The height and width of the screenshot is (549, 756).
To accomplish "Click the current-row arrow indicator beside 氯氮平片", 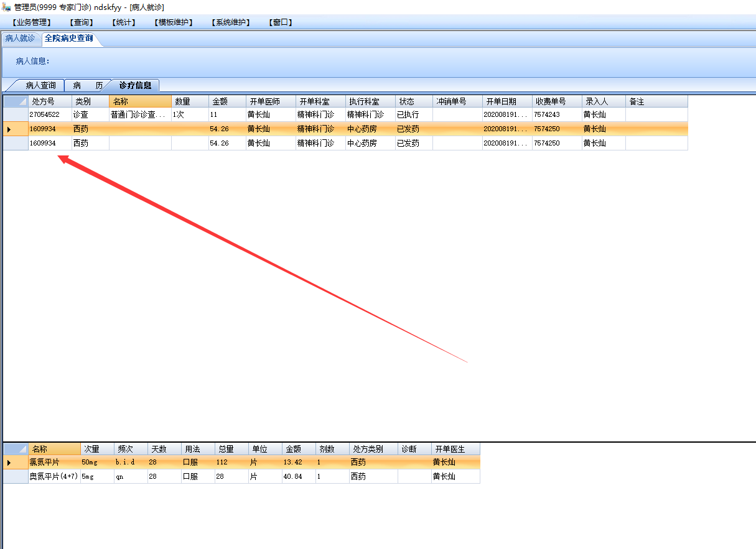I will tap(9, 463).
